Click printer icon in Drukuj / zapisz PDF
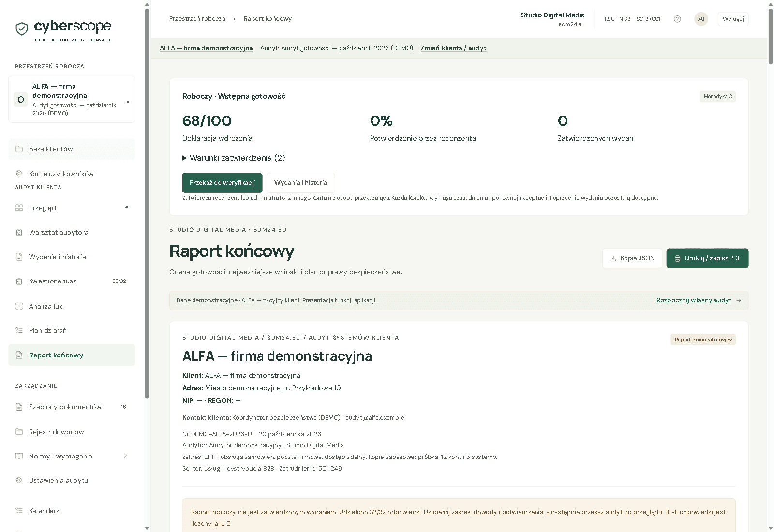 tap(677, 258)
